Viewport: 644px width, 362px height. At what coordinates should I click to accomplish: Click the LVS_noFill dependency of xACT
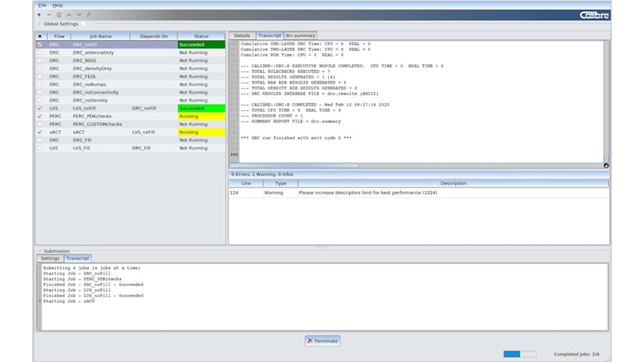143,132
